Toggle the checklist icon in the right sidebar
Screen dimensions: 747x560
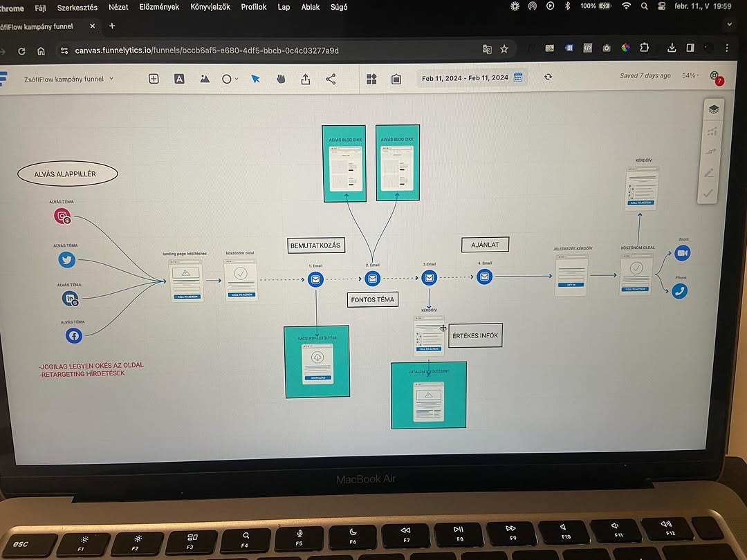(708, 194)
